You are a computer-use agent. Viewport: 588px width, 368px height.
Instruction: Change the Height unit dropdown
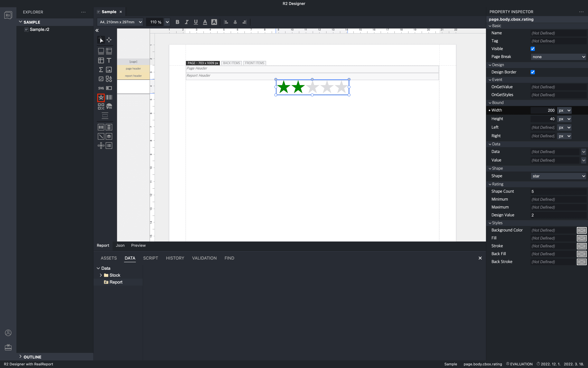[564, 119]
